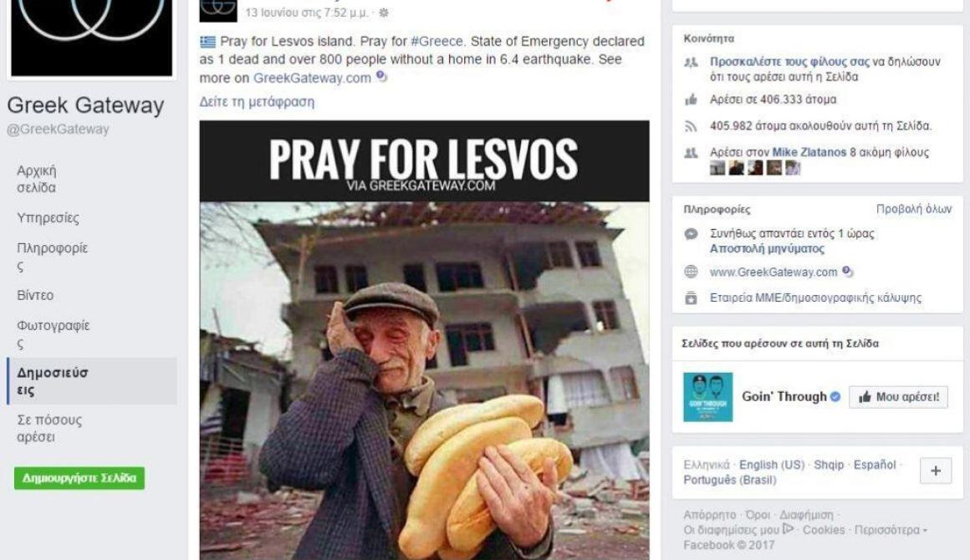Click the media company category icon
The image size is (970, 560).
click(x=691, y=298)
